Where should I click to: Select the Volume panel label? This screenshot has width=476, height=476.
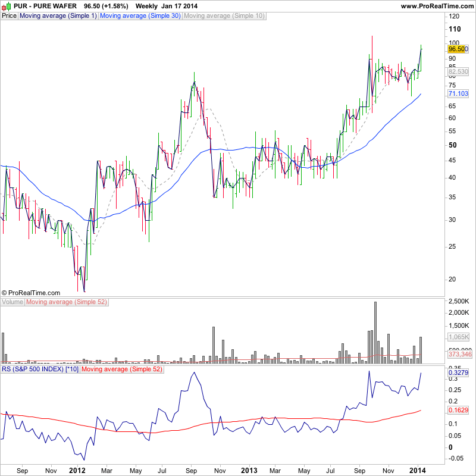12,302
